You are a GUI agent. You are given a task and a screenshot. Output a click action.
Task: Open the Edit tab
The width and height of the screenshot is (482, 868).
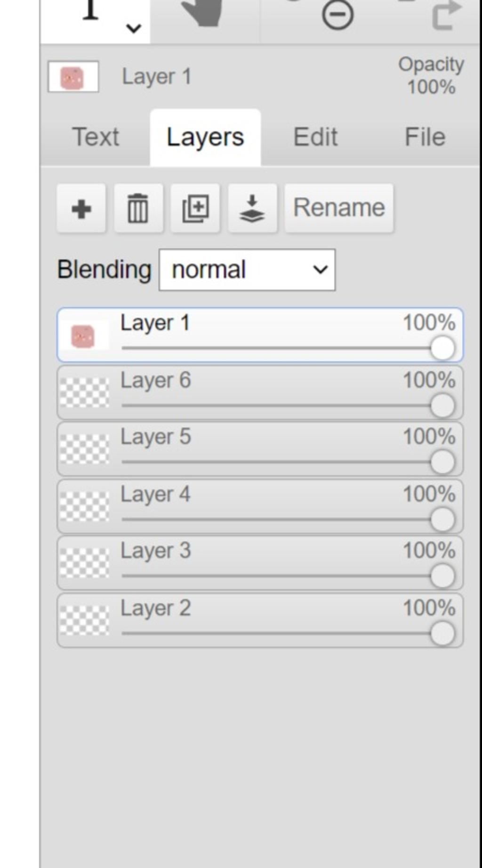[x=315, y=137]
